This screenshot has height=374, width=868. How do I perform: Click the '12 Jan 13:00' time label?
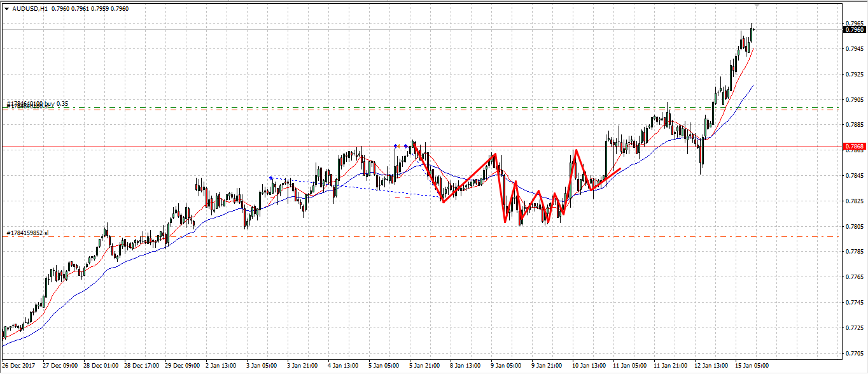coord(711,366)
